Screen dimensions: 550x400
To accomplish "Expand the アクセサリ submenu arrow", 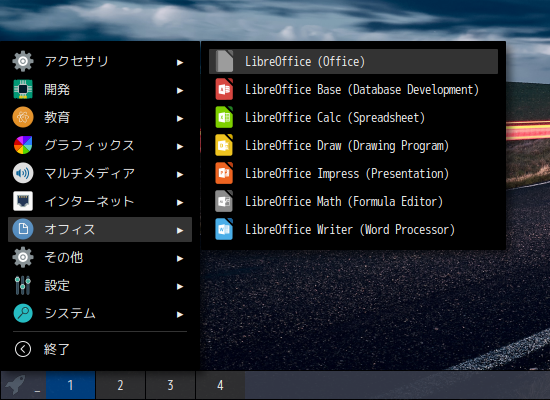I will tap(180, 62).
